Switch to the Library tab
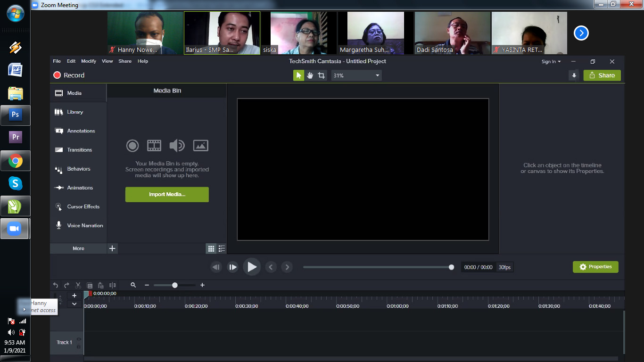The image size is (644, 362). click(78, 112)
